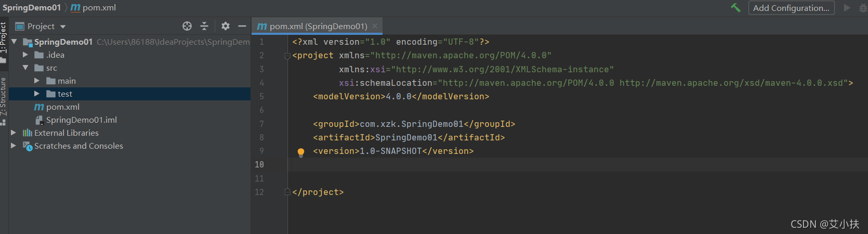Click the green hammer Build Project icon
The image size is (868, 234).
click(x=735, y=7)
